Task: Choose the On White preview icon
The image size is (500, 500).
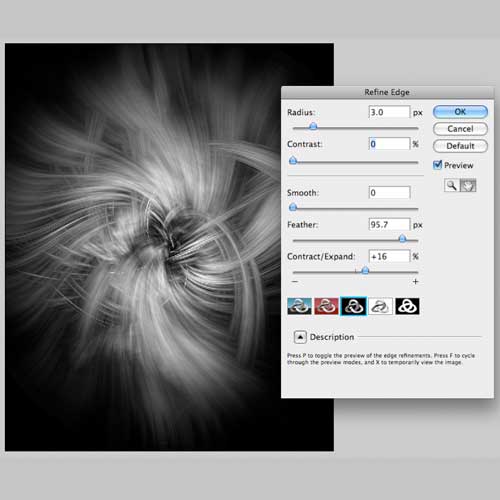Action: (x=380, y=306)
